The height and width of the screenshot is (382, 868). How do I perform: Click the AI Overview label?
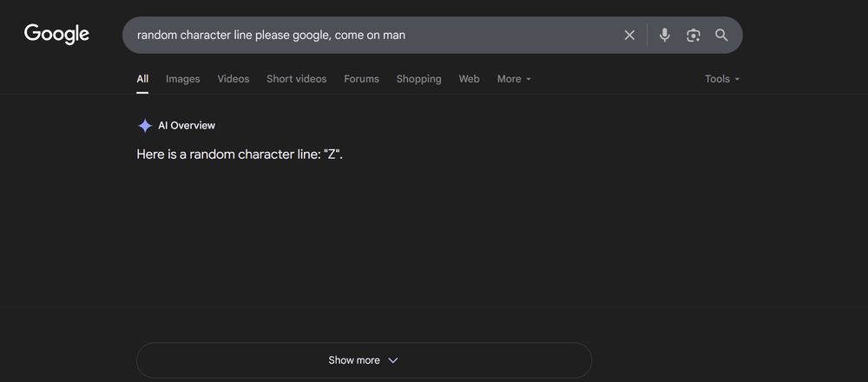click(187, 126)
